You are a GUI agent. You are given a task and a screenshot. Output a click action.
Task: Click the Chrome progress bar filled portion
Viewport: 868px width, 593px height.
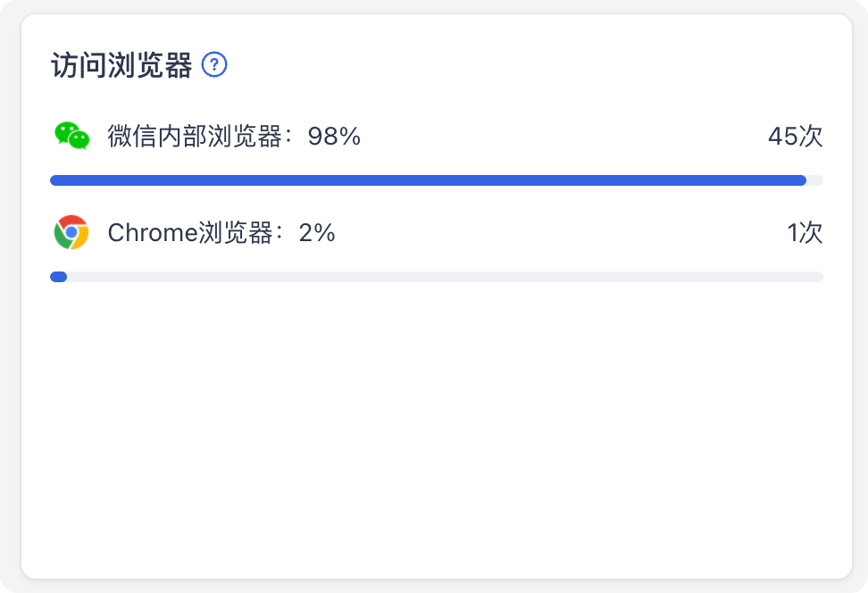[x=59, y=277]
